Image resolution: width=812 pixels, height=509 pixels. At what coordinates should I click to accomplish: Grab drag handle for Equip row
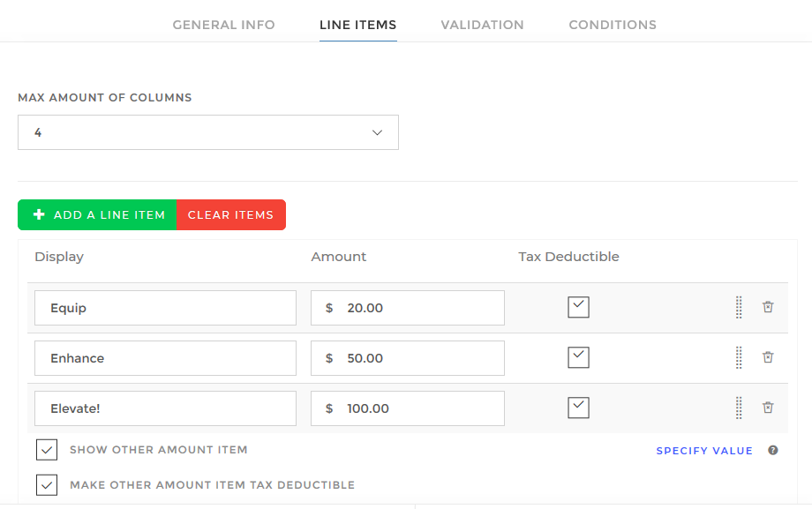739,307
